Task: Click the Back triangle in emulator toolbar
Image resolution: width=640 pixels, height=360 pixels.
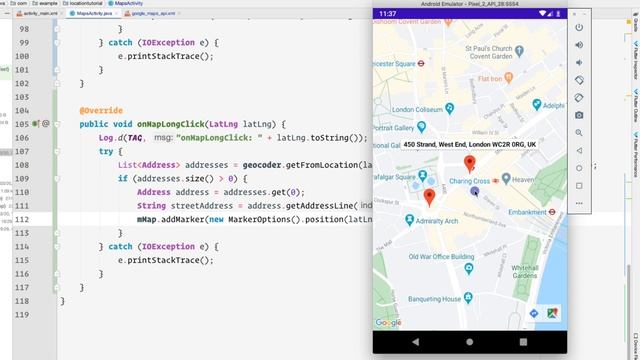Action: (579, 151)
